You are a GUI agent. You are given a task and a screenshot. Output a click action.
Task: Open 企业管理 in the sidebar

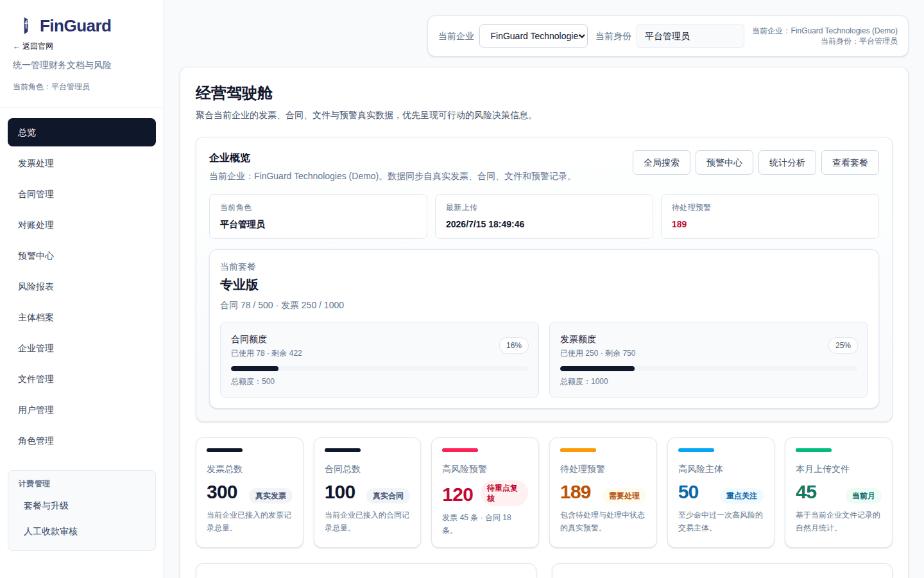coord(81,348)
